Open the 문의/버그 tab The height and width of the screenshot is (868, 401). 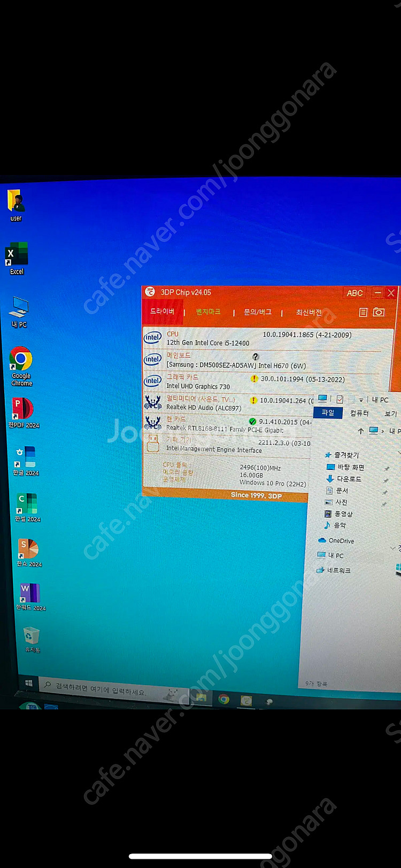click(258, 312)
